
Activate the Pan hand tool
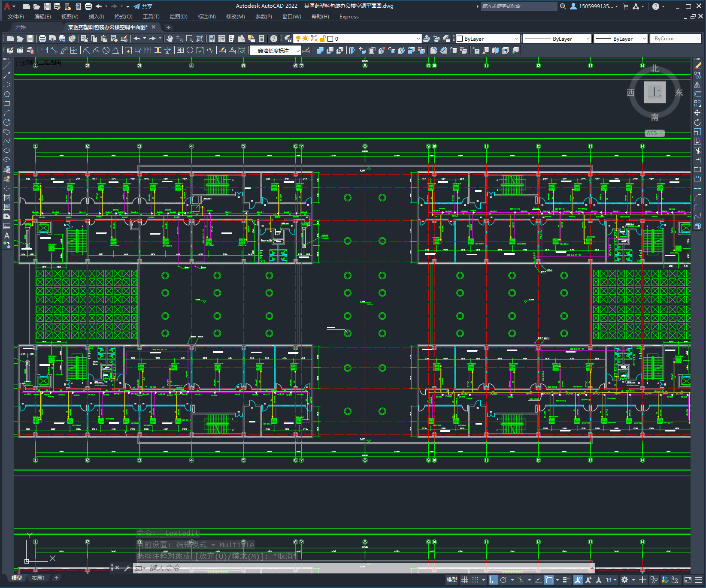(x=170, y=39)
